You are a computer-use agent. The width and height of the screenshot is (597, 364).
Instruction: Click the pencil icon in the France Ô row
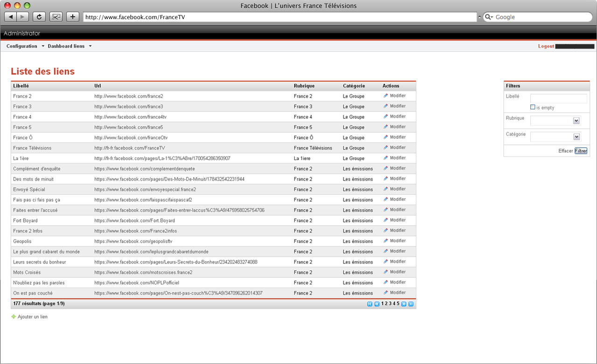click(386, 137)
